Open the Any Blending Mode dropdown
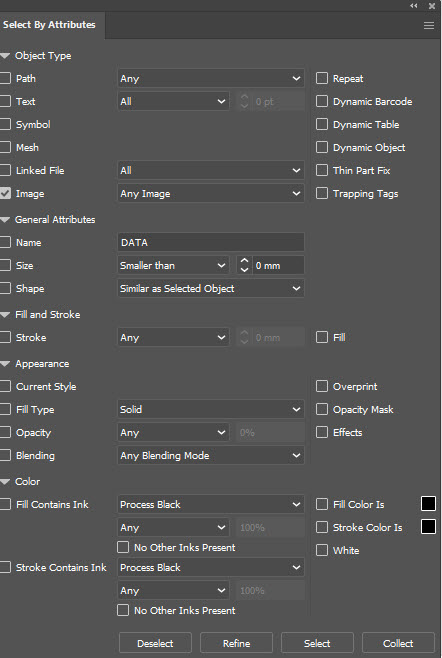Image resolution: width=442 pixels, height=658 pixels. (211, 455)
